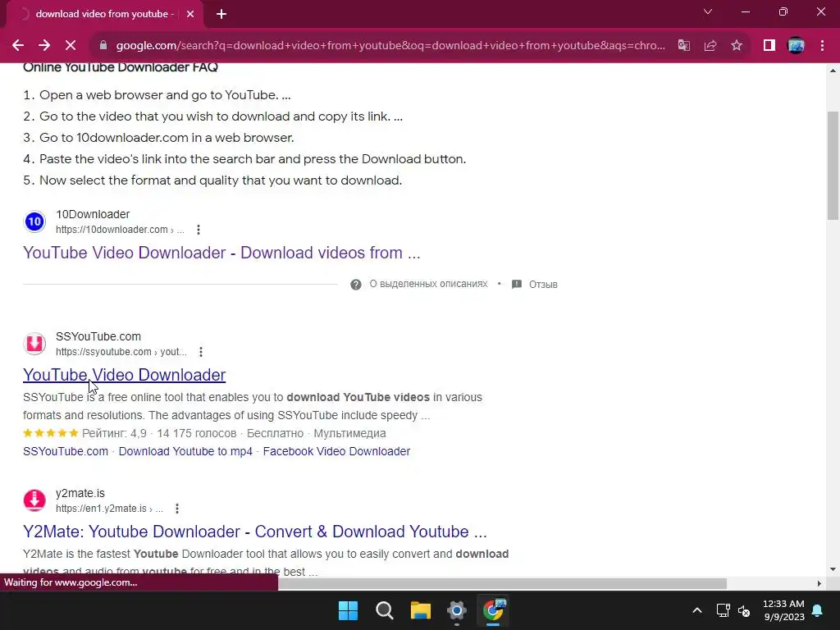Open Settings from the taskbar
The image size is (840, 630).
pos(457,610)
